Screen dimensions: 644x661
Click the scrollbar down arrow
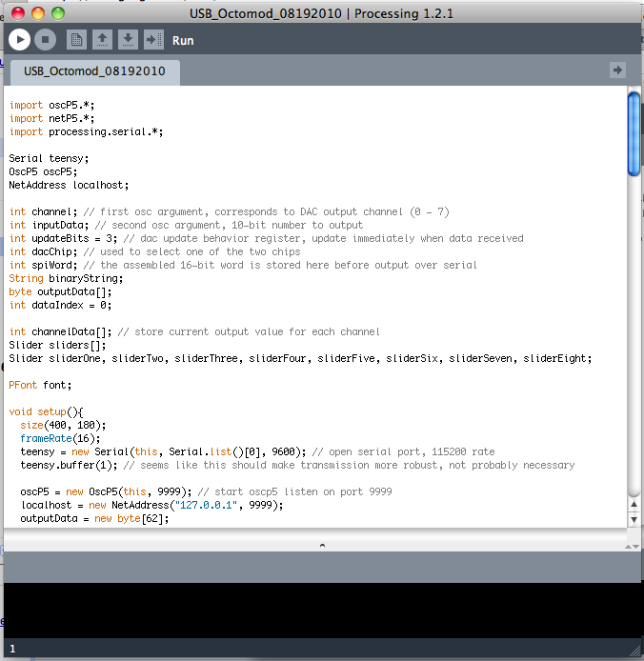point(634,520)
